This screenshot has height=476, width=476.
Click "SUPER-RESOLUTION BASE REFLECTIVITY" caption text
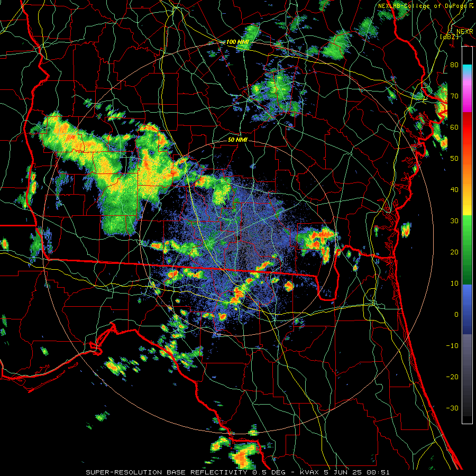pos(167,472)
